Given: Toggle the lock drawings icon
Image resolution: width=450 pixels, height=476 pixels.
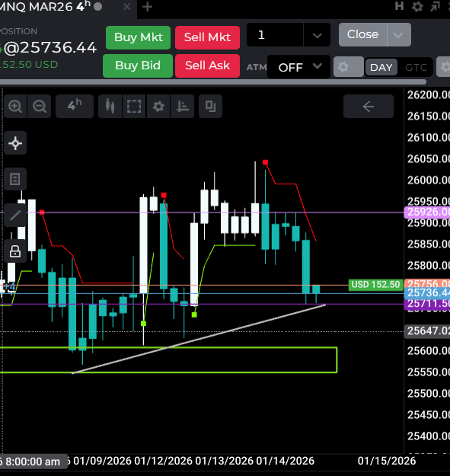Looking at the screenshot, I should (x=15, y=251).
